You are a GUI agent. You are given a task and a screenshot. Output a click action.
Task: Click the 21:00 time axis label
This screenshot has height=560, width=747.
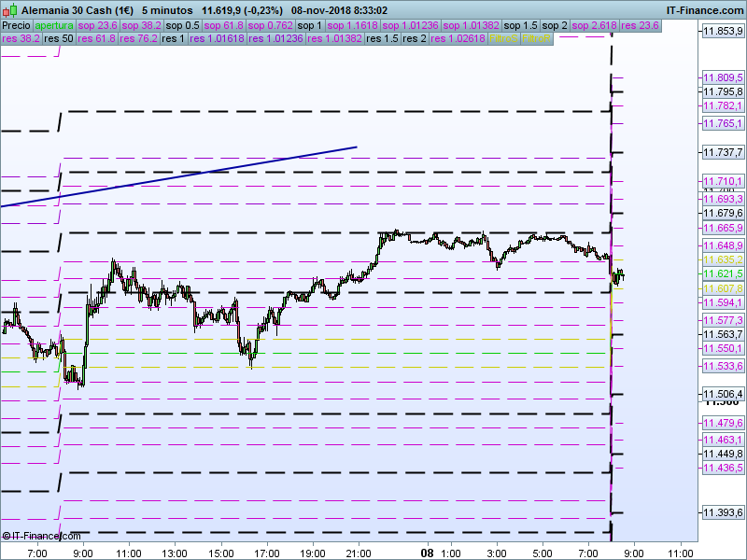359,553
